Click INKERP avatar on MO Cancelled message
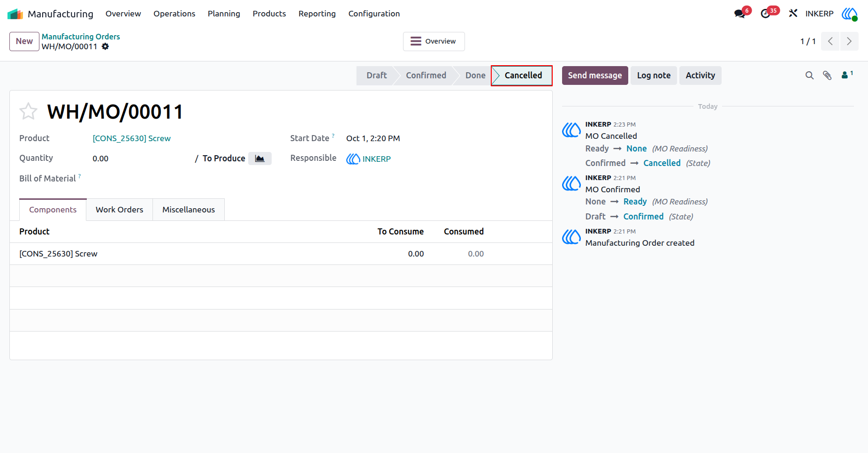 [x=571, y=130]
